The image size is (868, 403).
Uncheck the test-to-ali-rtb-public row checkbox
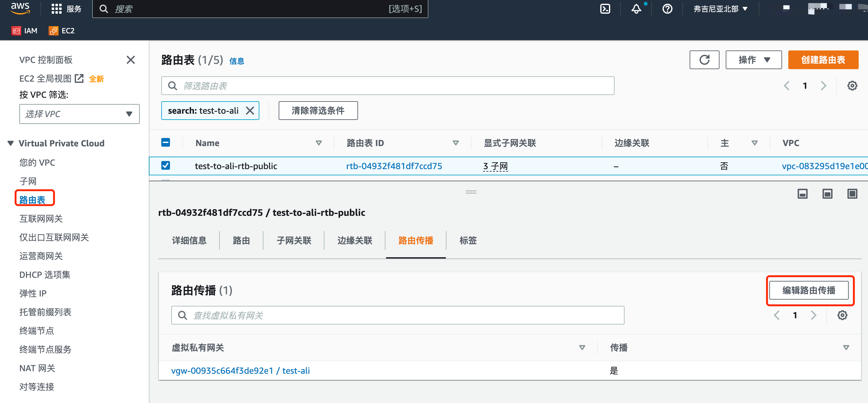click(165, 165)
